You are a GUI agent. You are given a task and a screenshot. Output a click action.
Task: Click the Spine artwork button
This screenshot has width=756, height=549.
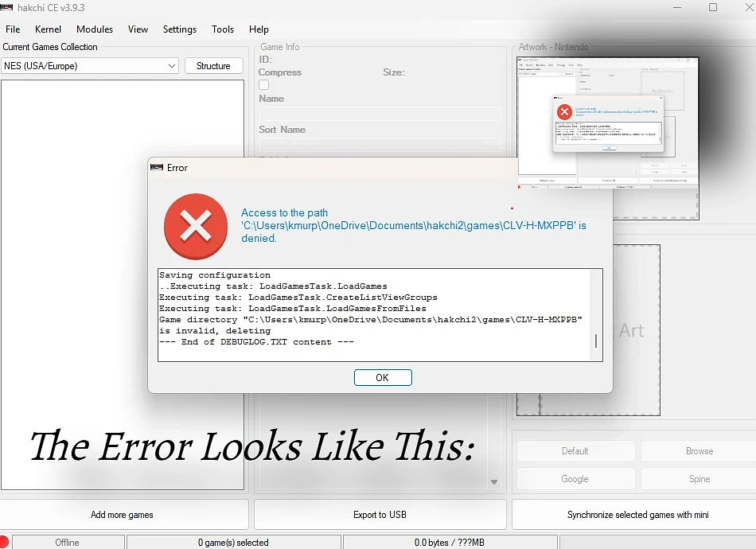[x=699, y=479]
